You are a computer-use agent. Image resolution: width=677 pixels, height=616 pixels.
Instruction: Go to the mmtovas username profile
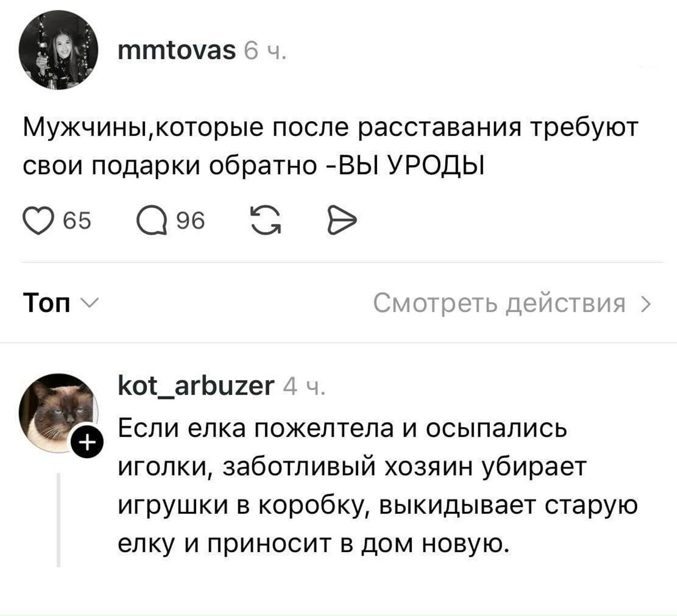(x=177, y=51)
